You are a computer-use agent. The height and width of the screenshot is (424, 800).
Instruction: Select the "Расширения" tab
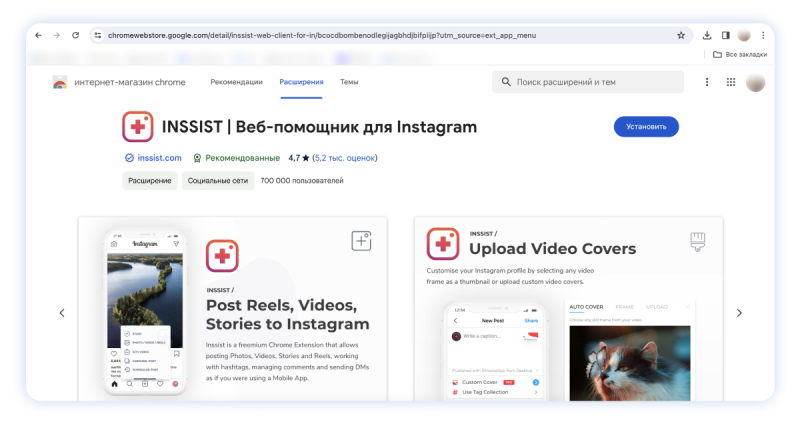point(301,82)
